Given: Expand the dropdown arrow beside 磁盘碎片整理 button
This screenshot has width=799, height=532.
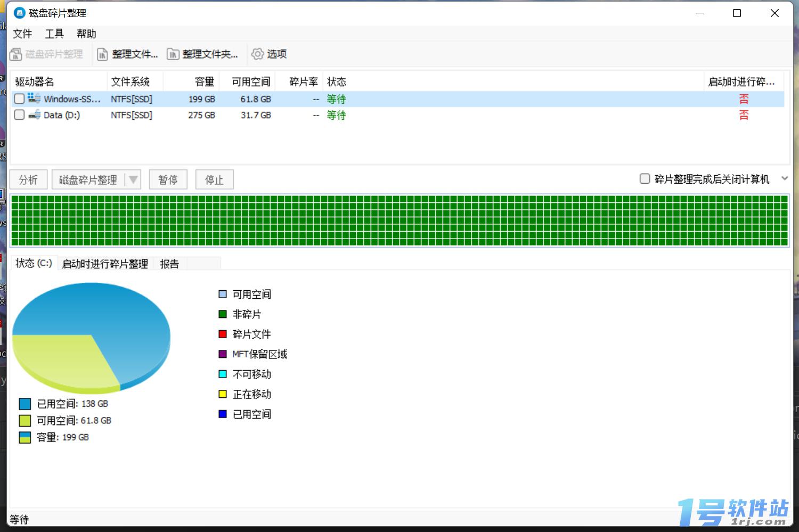Looking at the screenshot, I should coord(133,180).
